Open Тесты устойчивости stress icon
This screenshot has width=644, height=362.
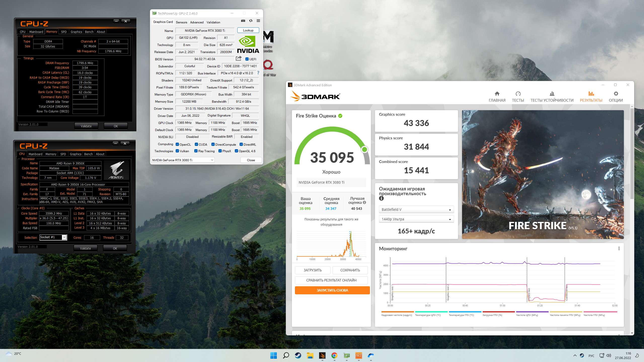552,94
